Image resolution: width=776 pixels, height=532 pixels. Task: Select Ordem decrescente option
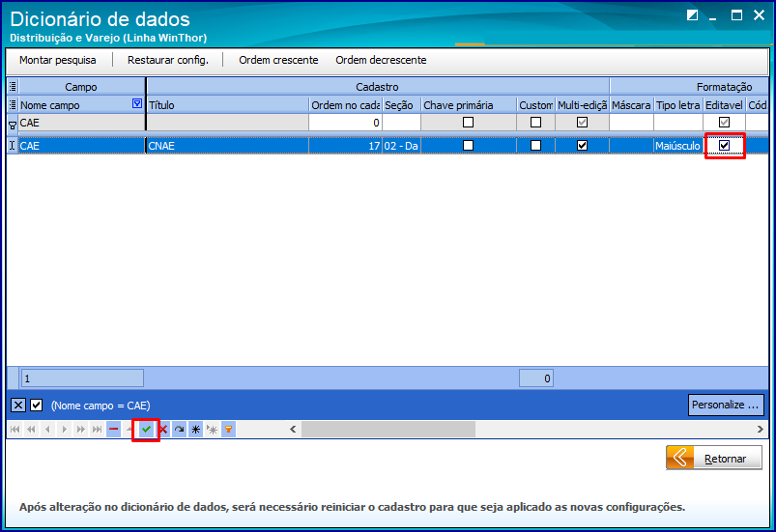[x=381, y=60]
